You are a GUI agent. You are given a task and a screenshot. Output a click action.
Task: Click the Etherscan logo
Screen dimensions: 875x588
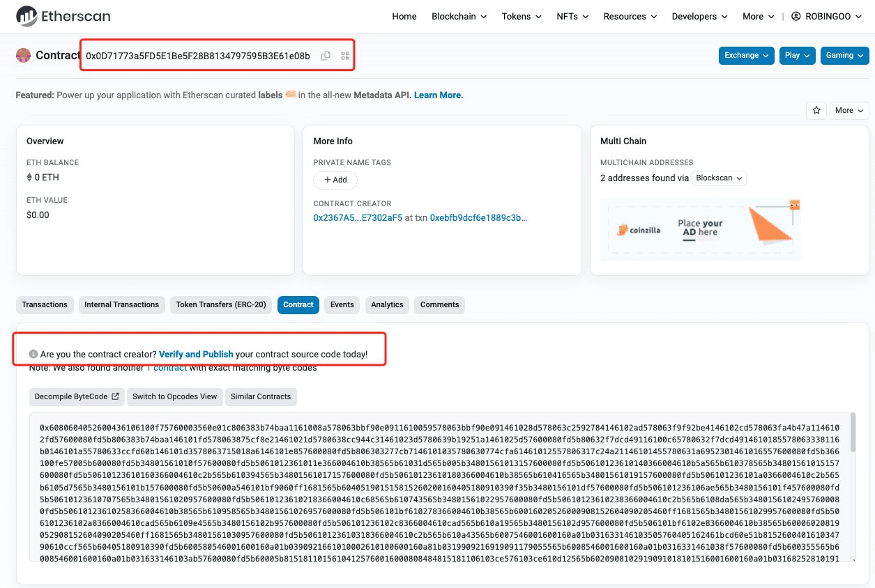click(x=63, y=15)
